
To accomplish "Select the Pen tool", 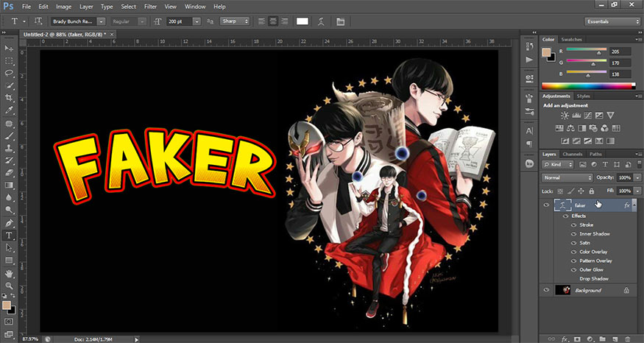I will coord(9,223).
